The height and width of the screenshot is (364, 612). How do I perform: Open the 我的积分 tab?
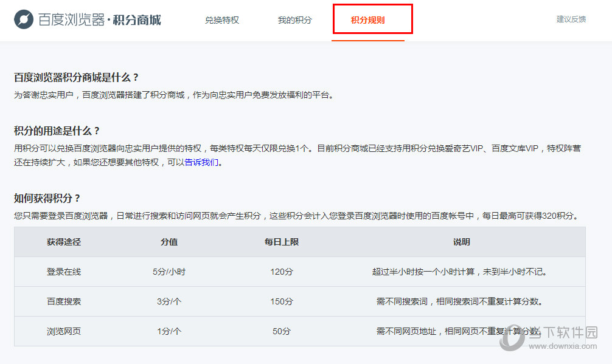click(x=294, y=20)
